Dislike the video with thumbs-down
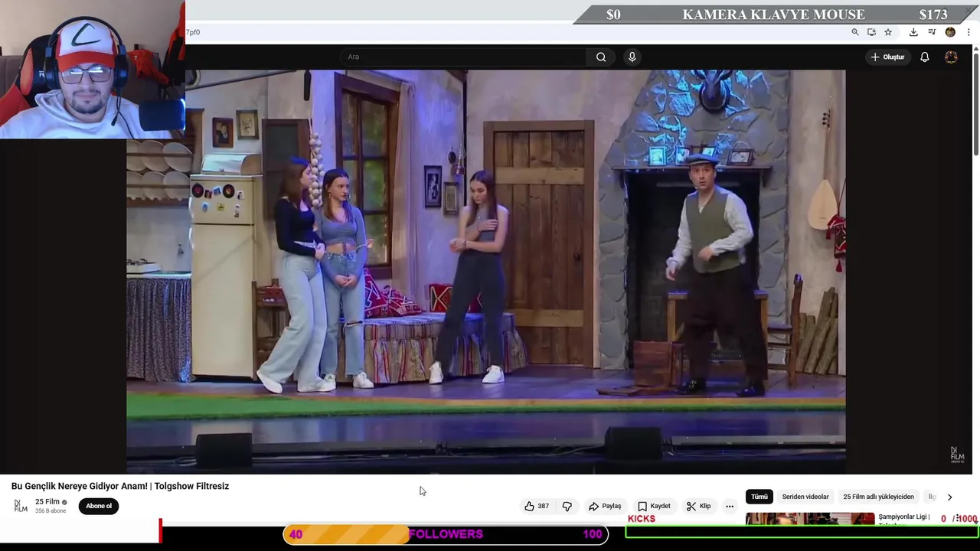This screenshot has height=551, width=980. pos(567,506)
